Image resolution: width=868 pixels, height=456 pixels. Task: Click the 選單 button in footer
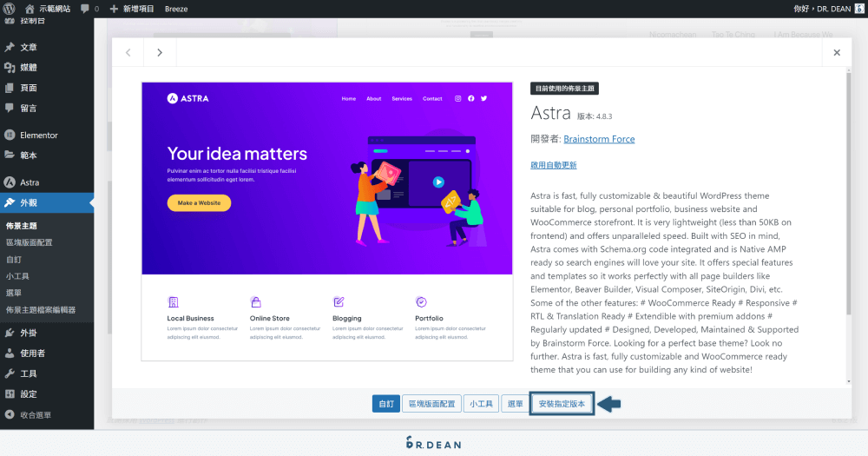point(516,404)
